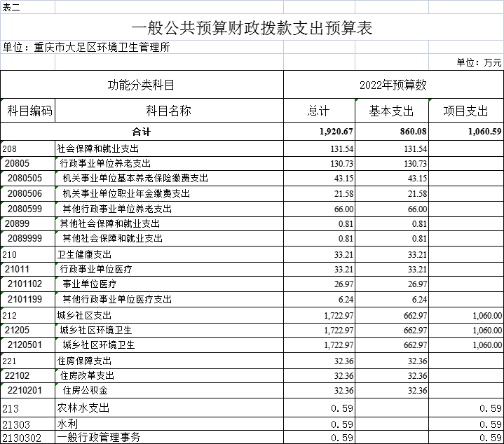Click code cell 213
The height and width of the screenshot is (444, 504).
[x=27, y=408]
